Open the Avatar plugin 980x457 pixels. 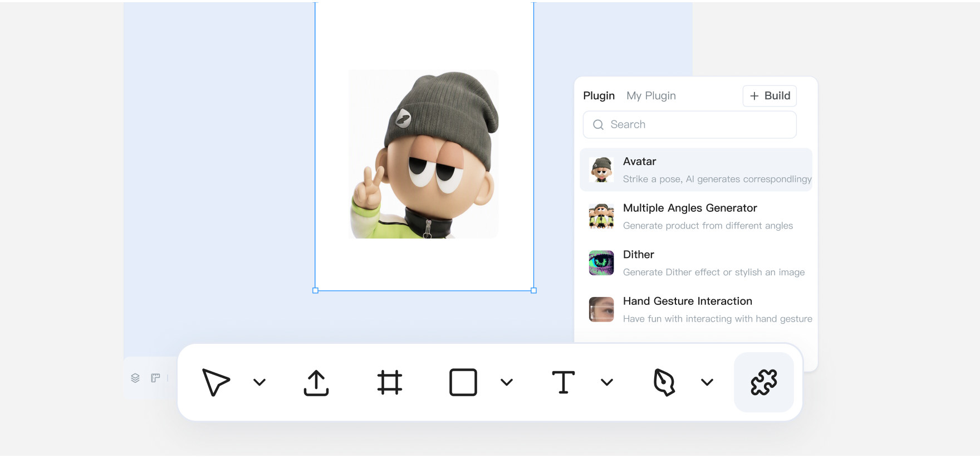tap(696, 169)
